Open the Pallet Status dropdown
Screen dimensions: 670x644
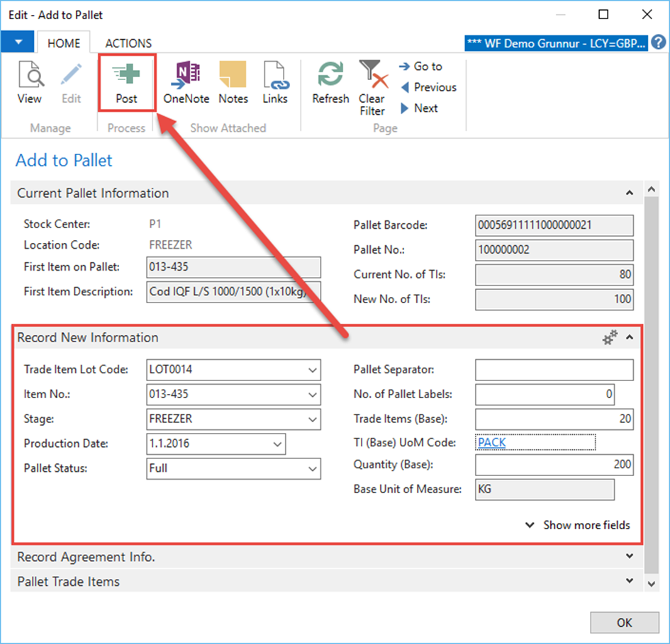[x=313, y=469]
